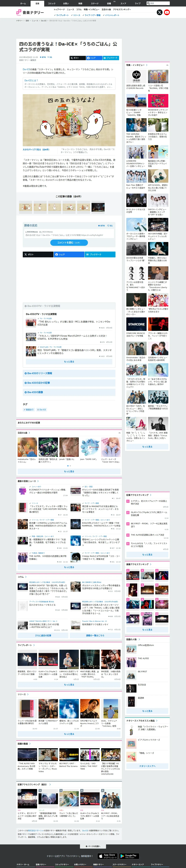Click さらに過去の記事 button in コラム
The height and width of the screenshot is (868, 186).
click(43, 636)
